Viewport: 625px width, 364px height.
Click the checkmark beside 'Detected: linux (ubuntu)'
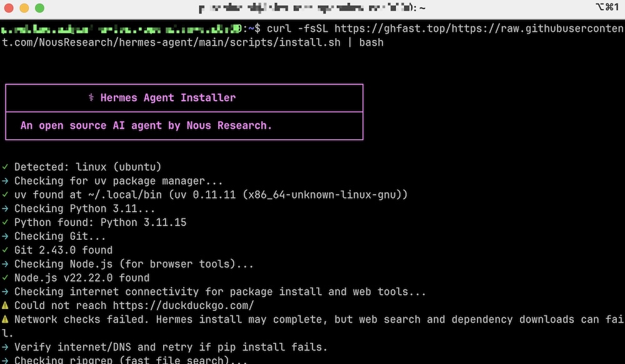[5, 167]
